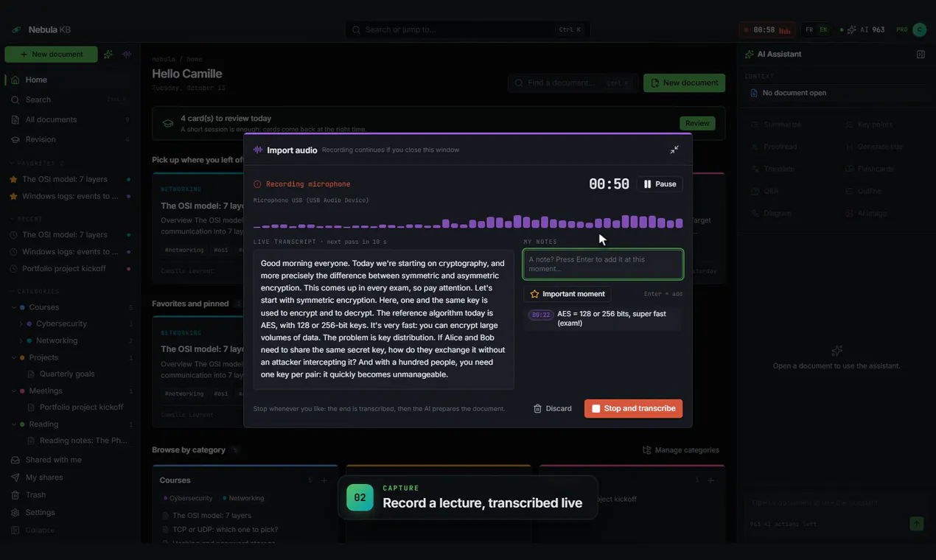
Task: Click the plus icon on the Courses card
Action: (x=324, y=480)
